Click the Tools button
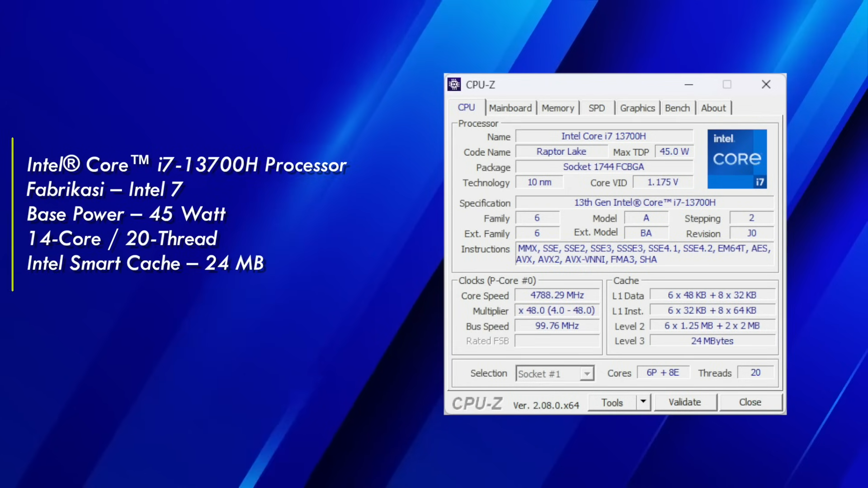868x488 pixels. click(x=612, y=402)
